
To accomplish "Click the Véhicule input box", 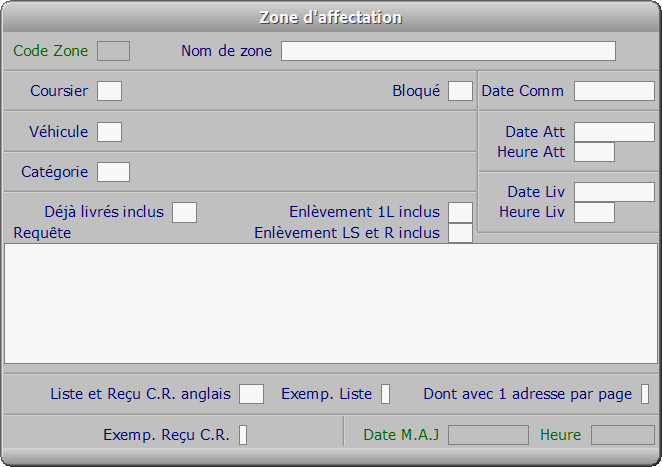I will point(109,132).
